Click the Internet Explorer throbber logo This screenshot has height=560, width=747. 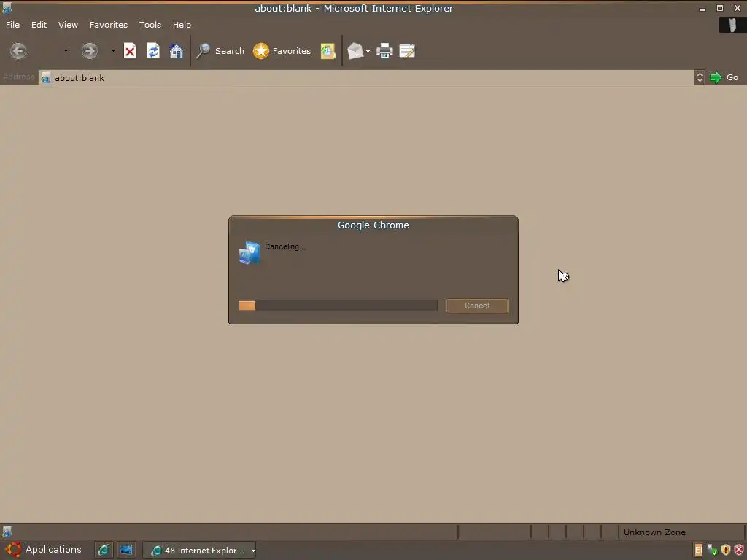(732, 25)
